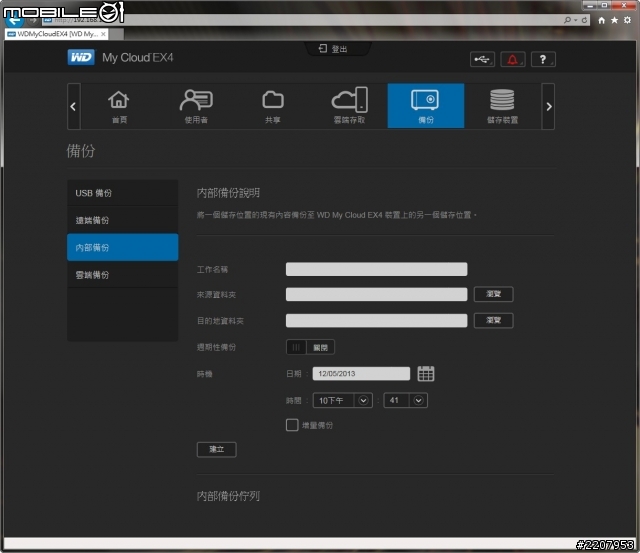Open the 使用者 users section
This screenshot has height=553, width=640.
(x=196, y=106)
